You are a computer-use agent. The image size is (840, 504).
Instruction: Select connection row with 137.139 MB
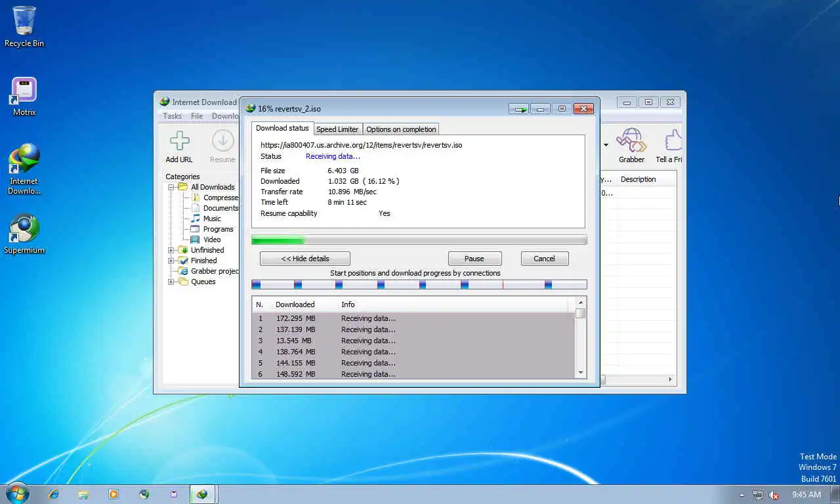pyautogui.click(x=413, y=329)
